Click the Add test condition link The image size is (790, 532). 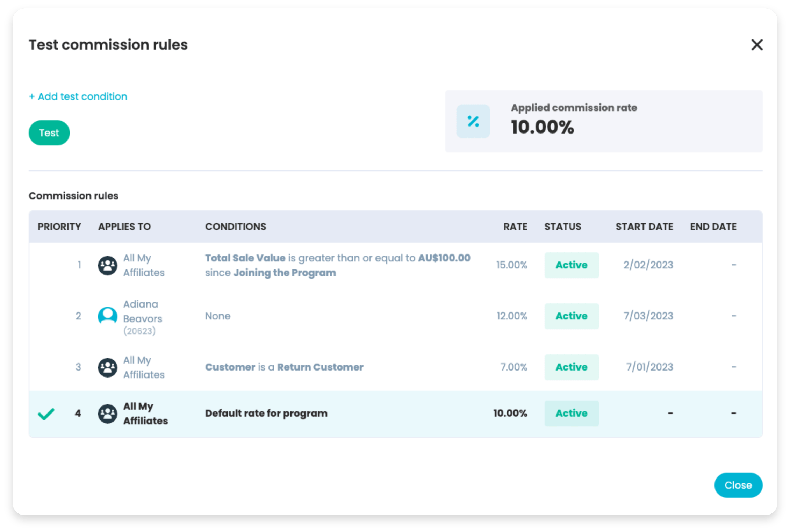coord(78,96)
